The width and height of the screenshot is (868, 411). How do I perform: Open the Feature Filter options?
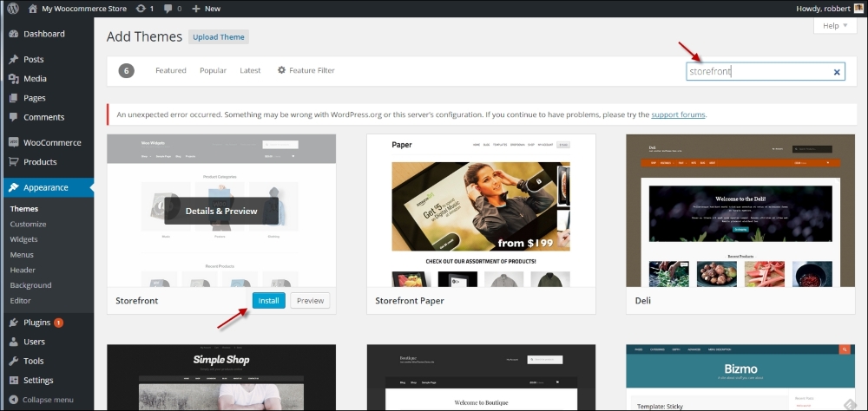pyautogui.click(x=306, y=70)
